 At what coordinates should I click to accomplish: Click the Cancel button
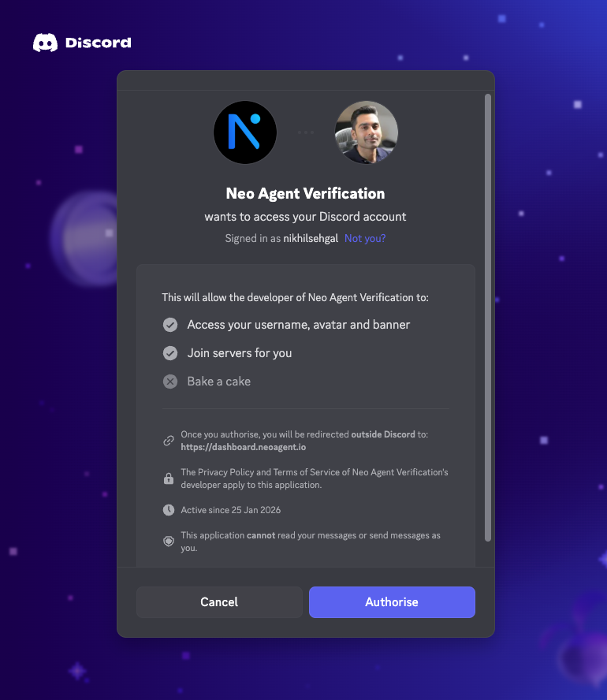pos(219,602)
